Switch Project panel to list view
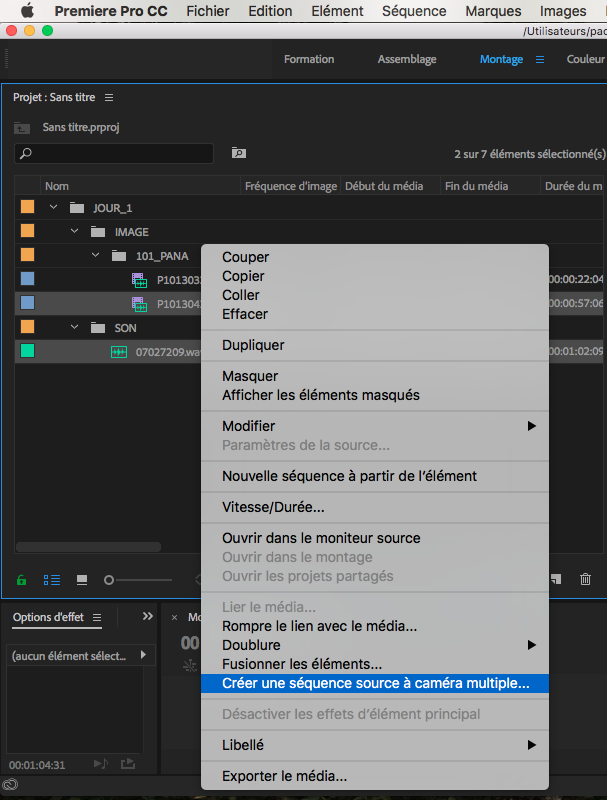 click(52, 580)
